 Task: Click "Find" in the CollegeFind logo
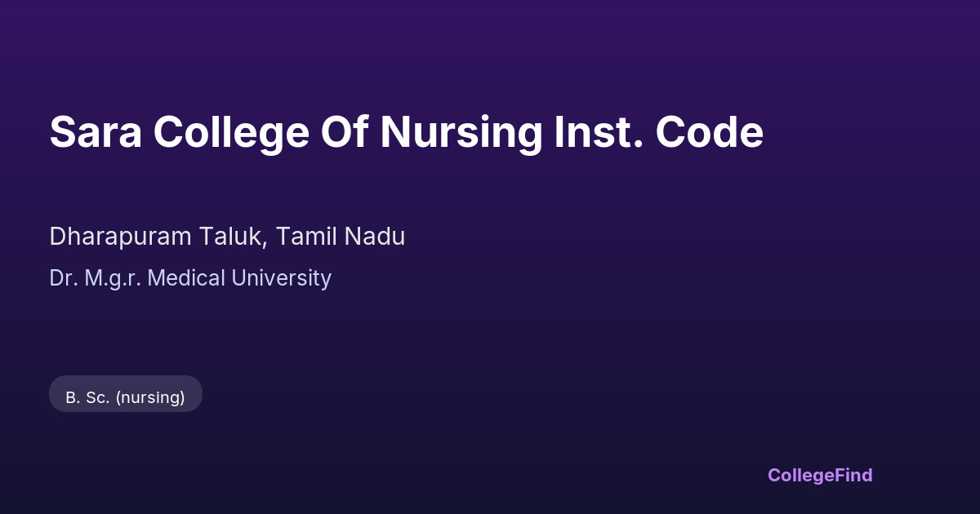click(x=853, y=475)
